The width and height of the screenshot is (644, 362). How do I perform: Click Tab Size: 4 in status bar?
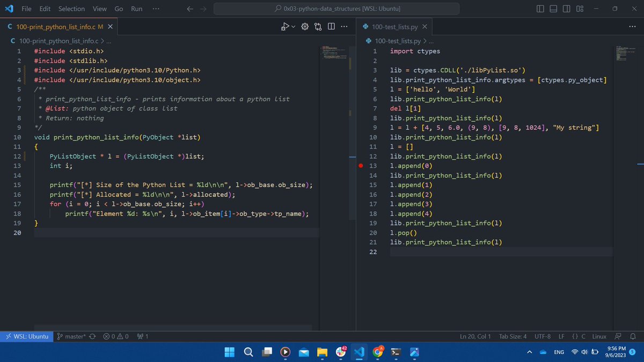tap(513, 336)
